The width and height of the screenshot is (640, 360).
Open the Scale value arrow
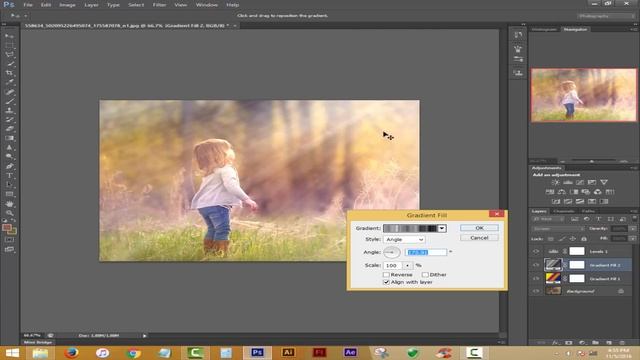[x=407, y=265]
